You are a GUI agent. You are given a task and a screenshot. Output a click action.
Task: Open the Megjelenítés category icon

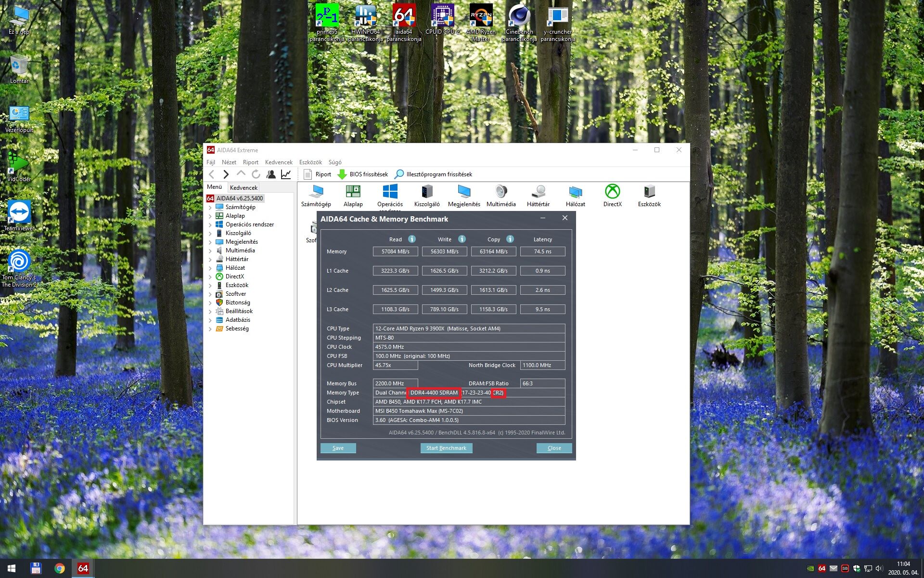tap(464, 196)
